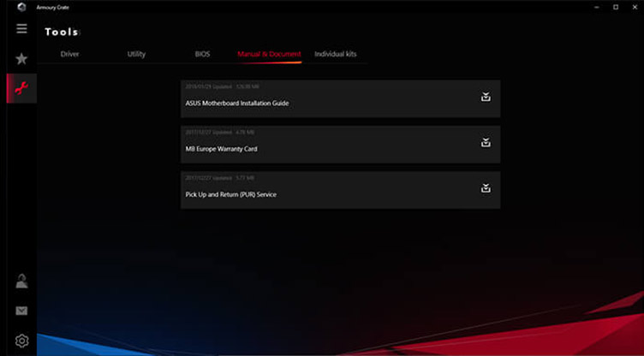This screenshot has height=356, width=644.
Task: Open the hamburger menu in sidebar
Action: click(21, 29)
